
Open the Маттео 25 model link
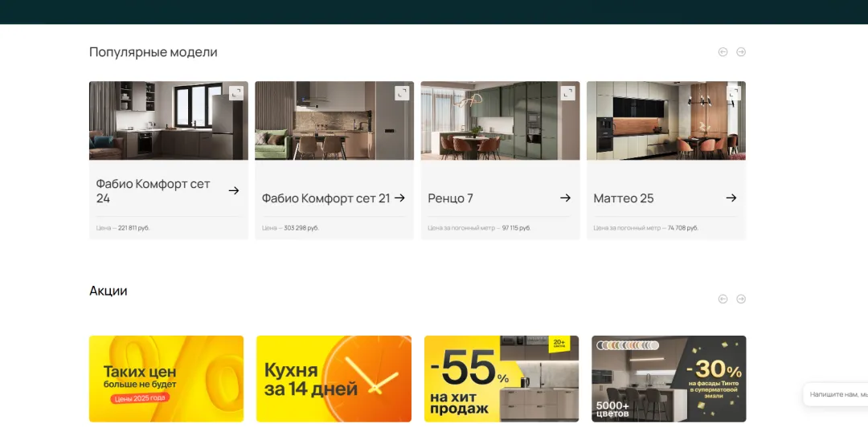[x=624, y=198]
